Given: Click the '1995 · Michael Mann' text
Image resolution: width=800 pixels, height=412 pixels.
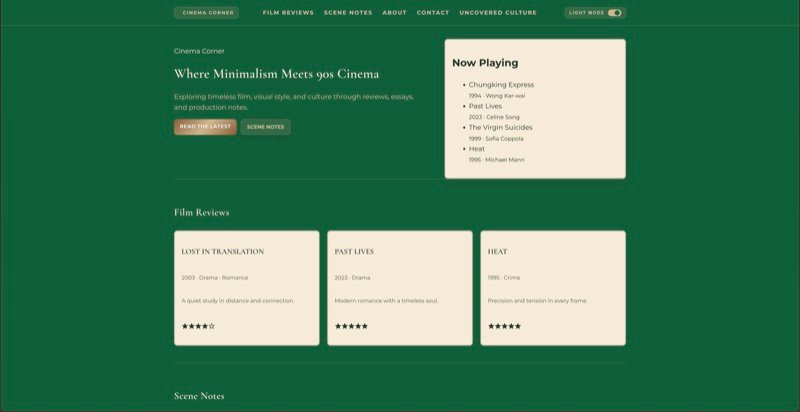Looking at the screenshot, I should click(x=496, y=160).
